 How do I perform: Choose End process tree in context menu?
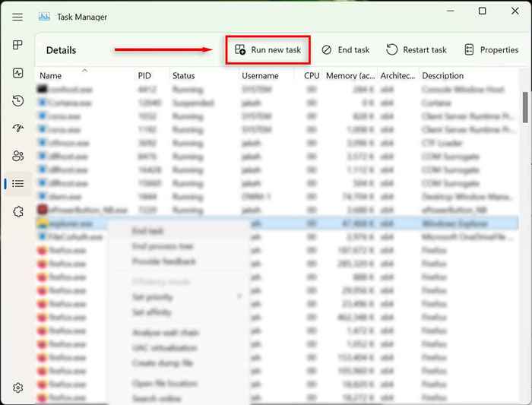pos(163,246)
